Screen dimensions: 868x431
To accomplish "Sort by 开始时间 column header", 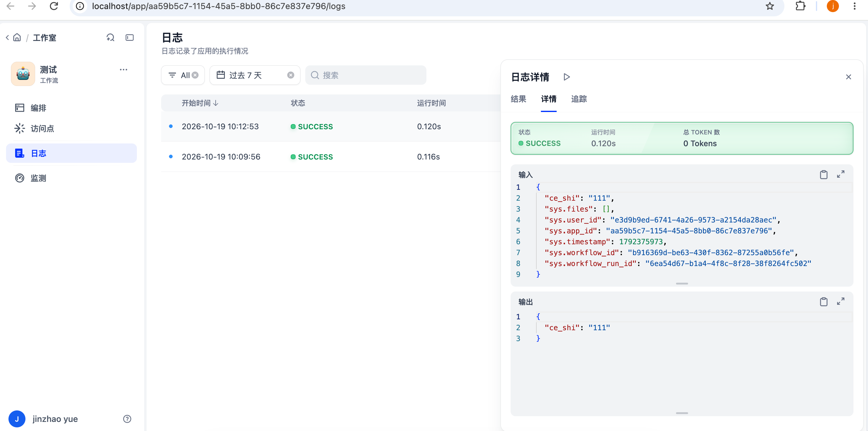I will pos(200,103).
